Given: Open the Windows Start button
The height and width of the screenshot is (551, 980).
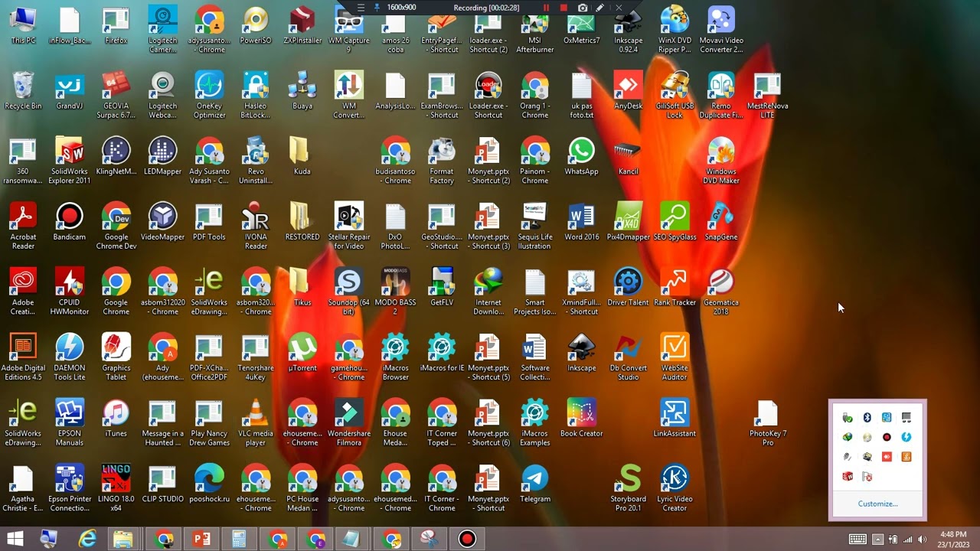Looking at the screenshot, I should pyautogui.click(x=15, y=539).
